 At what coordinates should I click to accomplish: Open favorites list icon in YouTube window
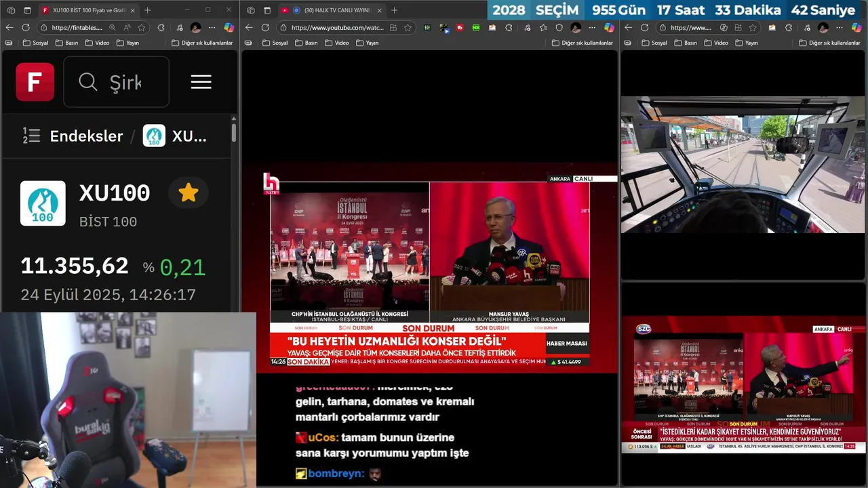tap(543, 27)
